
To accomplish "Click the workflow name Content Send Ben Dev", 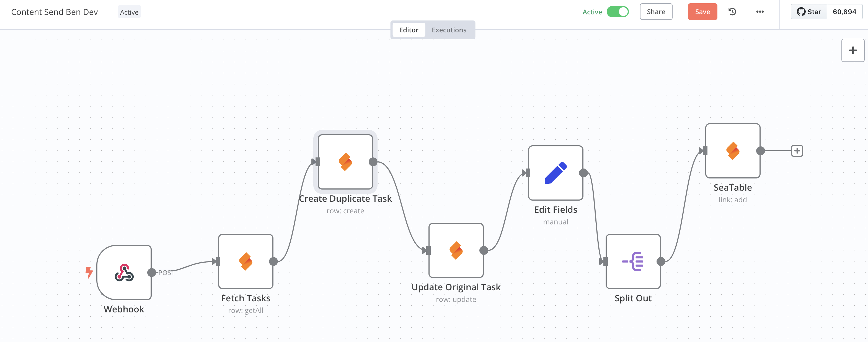I will point(55,12).
